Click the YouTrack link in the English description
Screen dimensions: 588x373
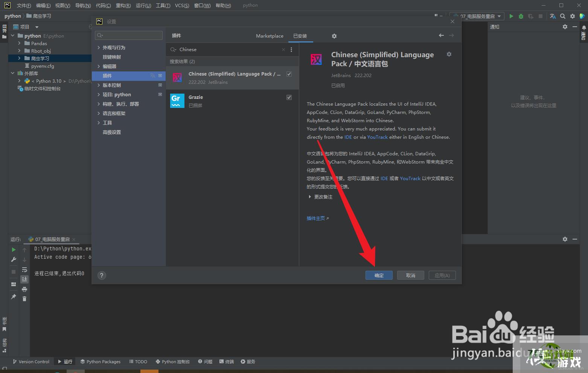coord(377,137)
